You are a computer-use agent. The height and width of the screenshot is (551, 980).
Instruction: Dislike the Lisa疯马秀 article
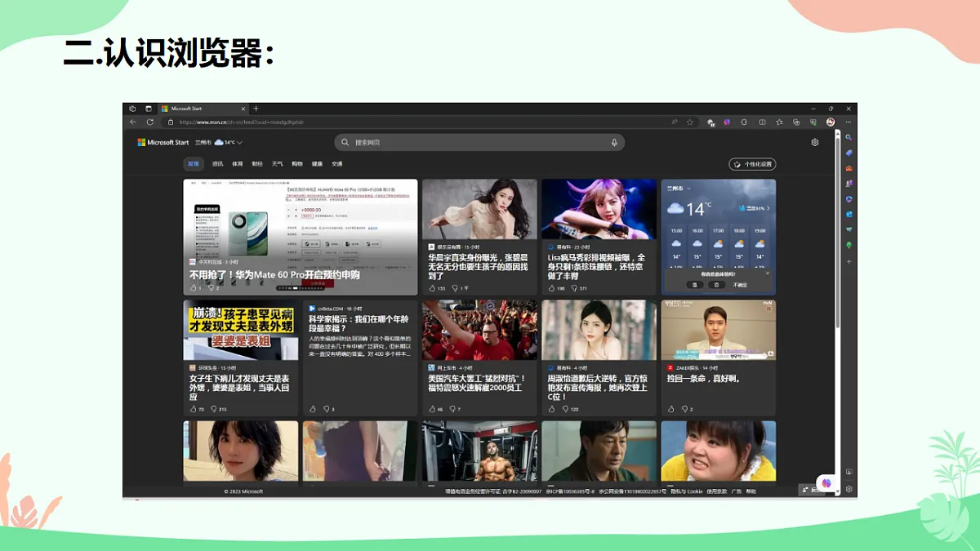[572, 287]
